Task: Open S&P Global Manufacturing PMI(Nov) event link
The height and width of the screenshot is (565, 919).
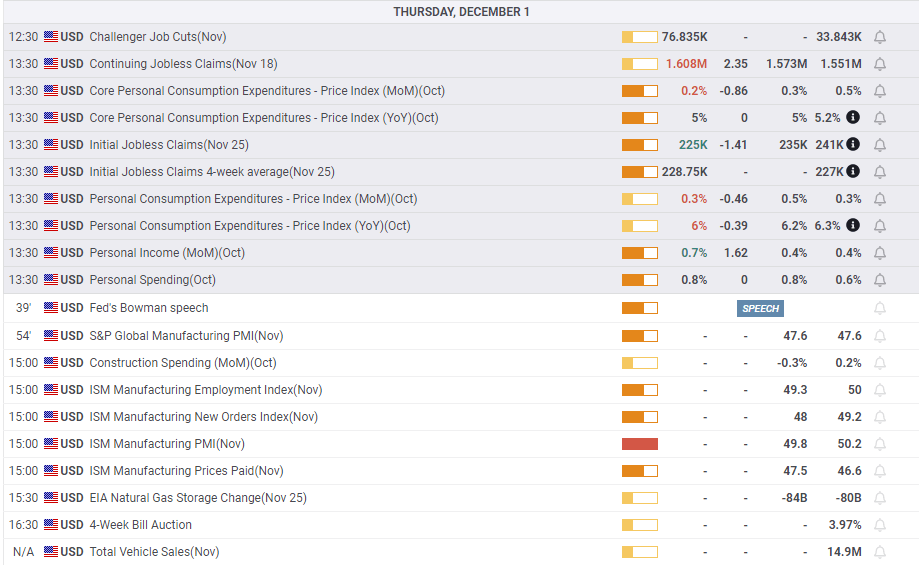Action: point(186,336)
